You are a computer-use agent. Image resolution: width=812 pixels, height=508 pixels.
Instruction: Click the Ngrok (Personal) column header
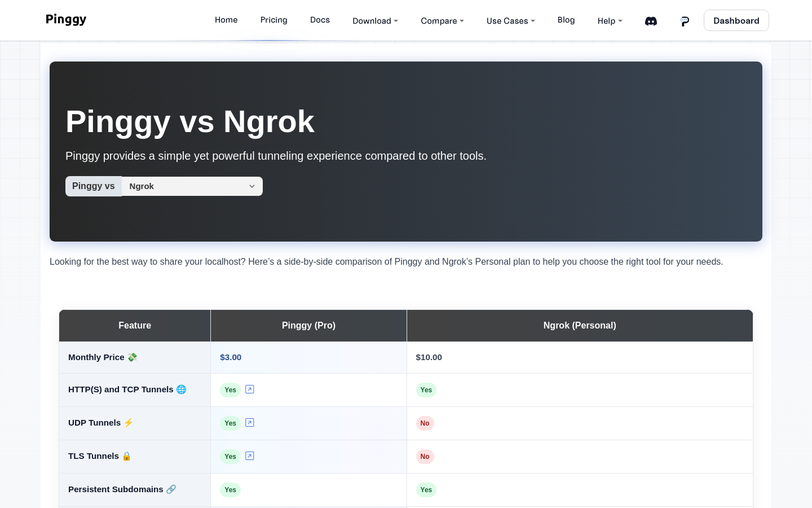580,326
